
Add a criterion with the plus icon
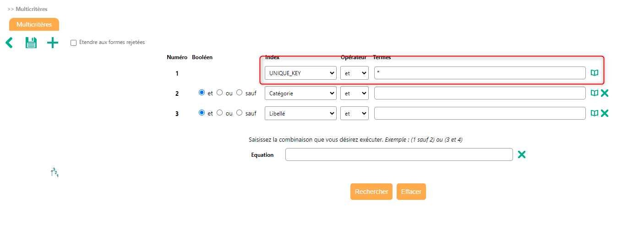[x=53, y=43]
